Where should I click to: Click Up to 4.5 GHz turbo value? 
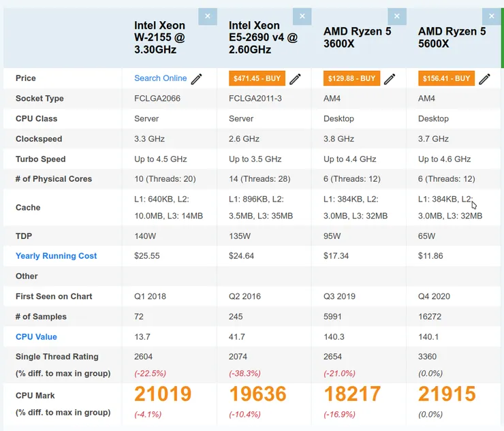click(160, 159)
